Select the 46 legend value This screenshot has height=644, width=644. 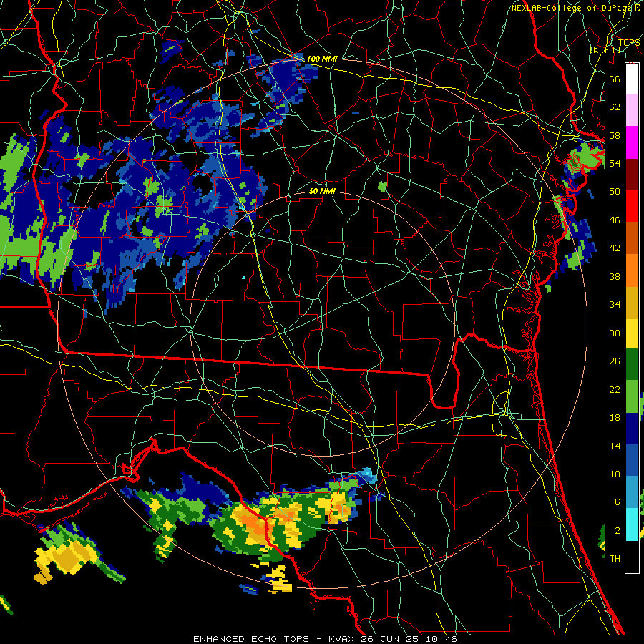coord(615,220)
